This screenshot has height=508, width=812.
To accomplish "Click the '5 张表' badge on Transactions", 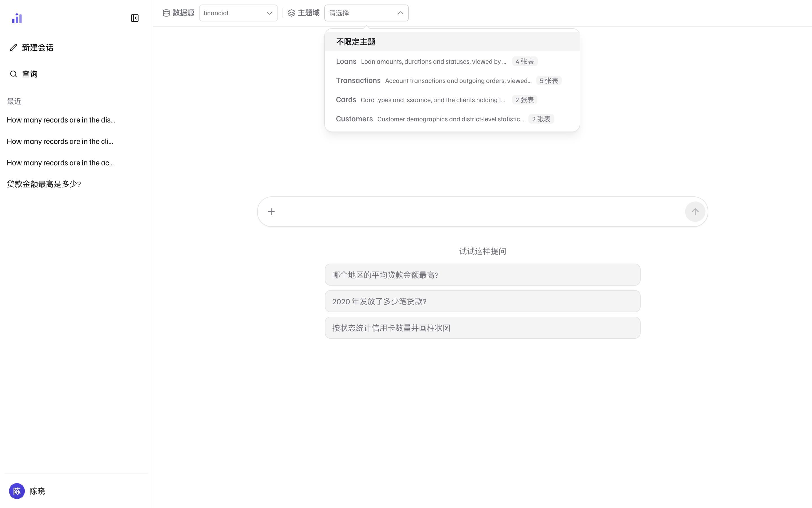I will point(549,81).
